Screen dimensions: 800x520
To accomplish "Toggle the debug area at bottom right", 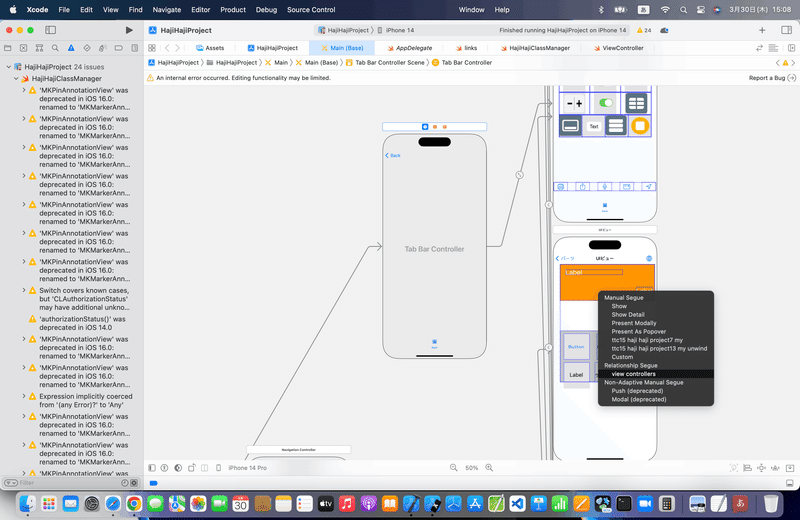I will point(789,483).
